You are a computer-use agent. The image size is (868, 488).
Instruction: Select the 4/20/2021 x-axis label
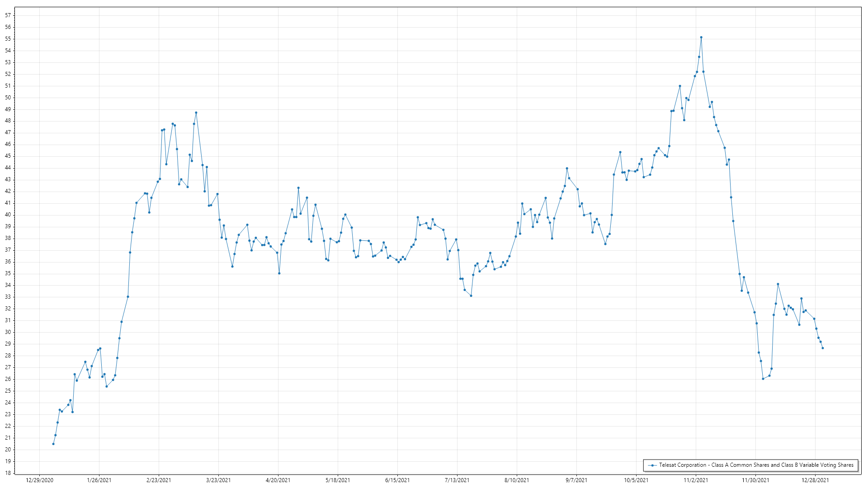pyautogui.click(x=278, y=480)
